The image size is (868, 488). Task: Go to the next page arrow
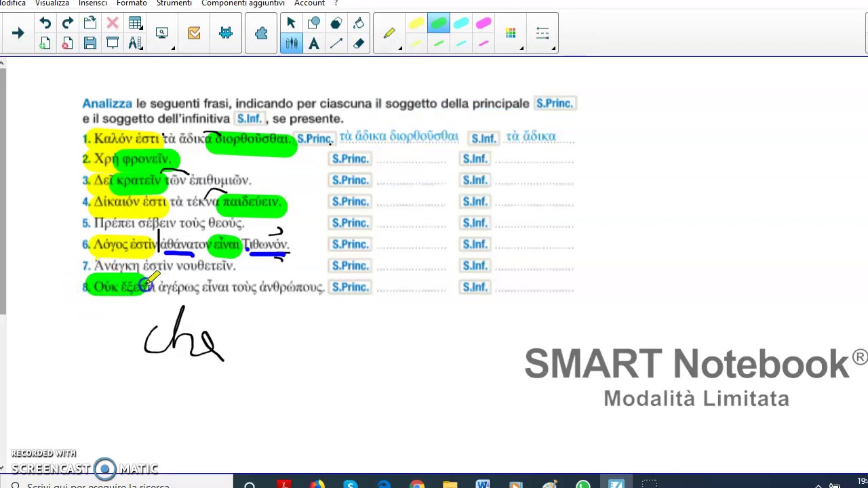tap(18, 33)
